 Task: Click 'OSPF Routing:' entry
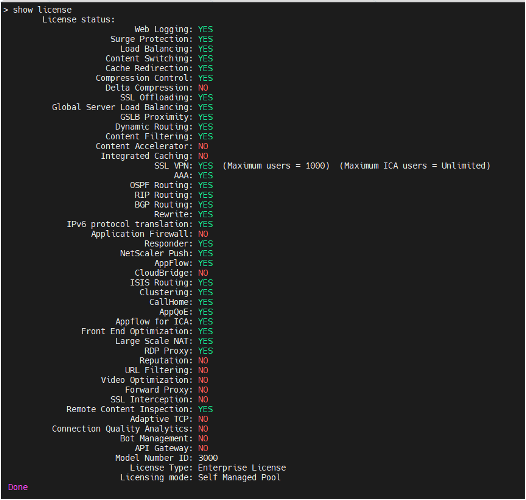click(161, 185)
